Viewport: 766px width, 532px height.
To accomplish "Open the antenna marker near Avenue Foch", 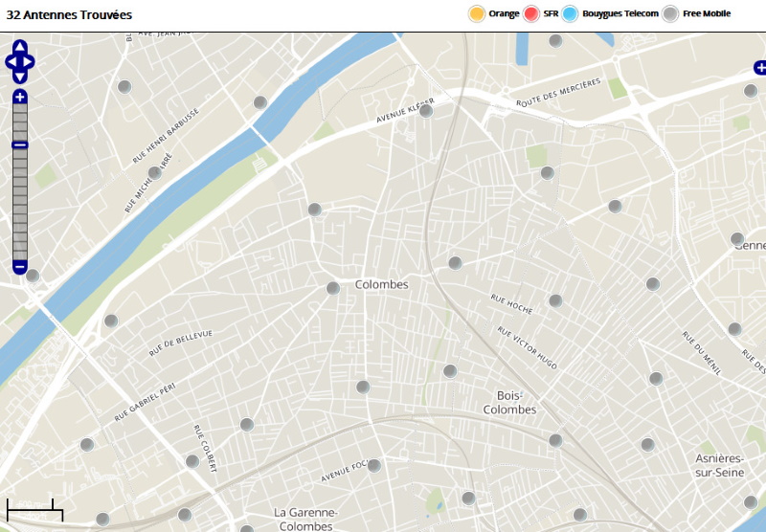I will pos(373,466).
